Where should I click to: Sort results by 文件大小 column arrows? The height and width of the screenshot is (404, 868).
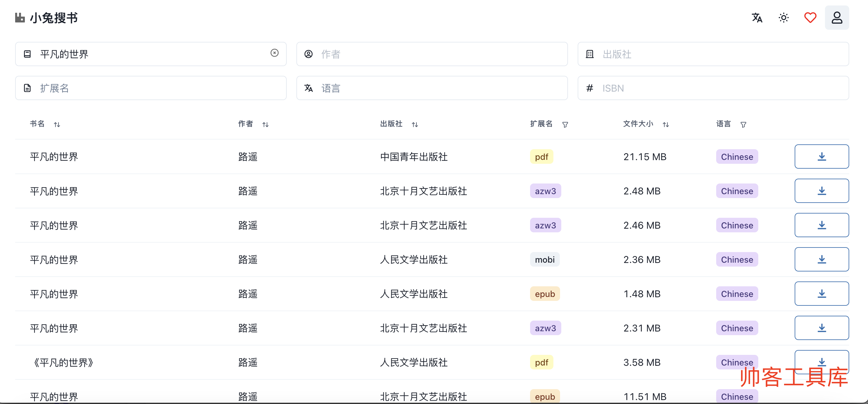click(666, 124)
